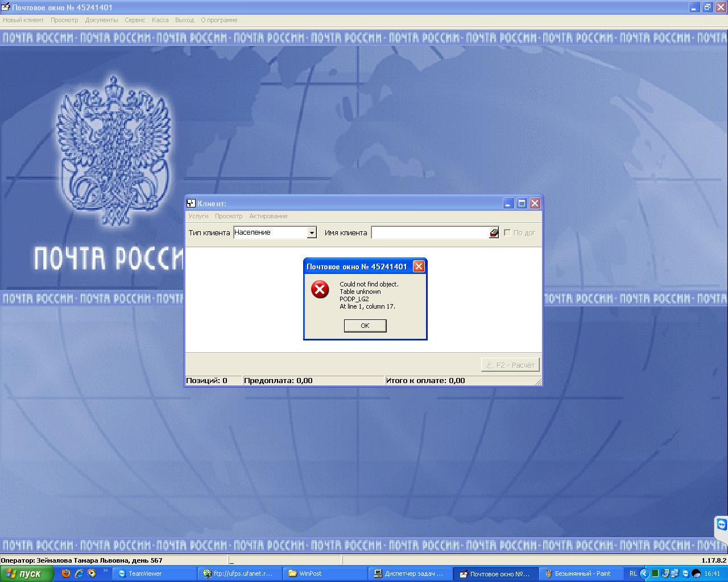
Task: Click the 'F2 - Расчёт' button
Action: click(510, 365)
